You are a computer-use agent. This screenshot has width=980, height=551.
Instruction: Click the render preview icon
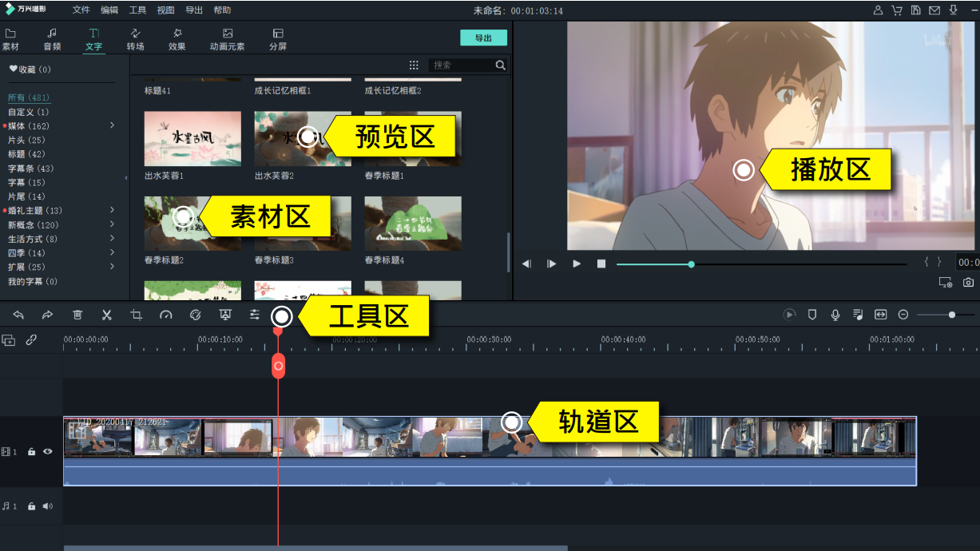pyautogui.click(x=789, y=315)
